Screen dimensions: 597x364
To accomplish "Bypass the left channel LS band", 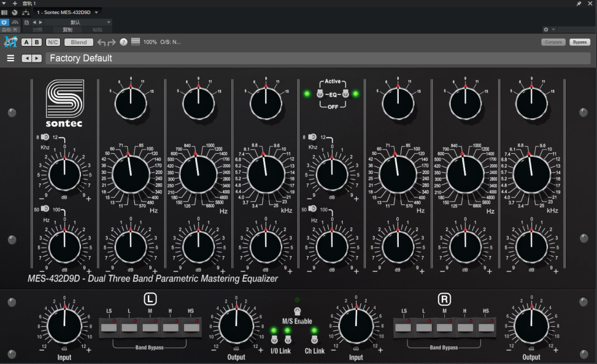I will pyautogui.click(x=109, y=327).
